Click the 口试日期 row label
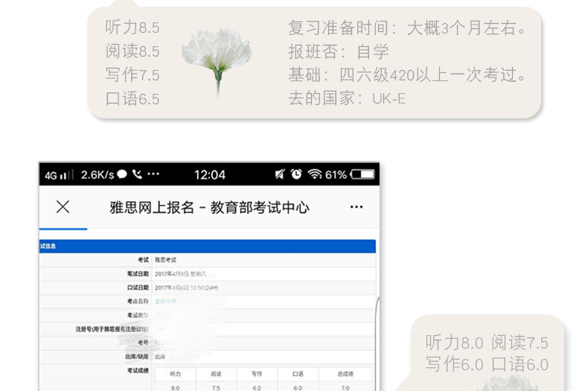The width and height of the screenshot is (588, 391). coord(138,287)
